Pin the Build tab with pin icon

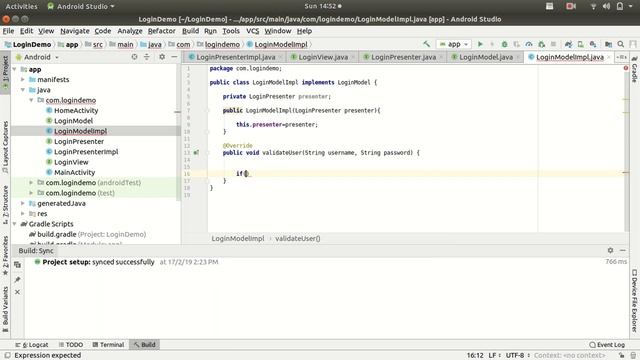17,280
